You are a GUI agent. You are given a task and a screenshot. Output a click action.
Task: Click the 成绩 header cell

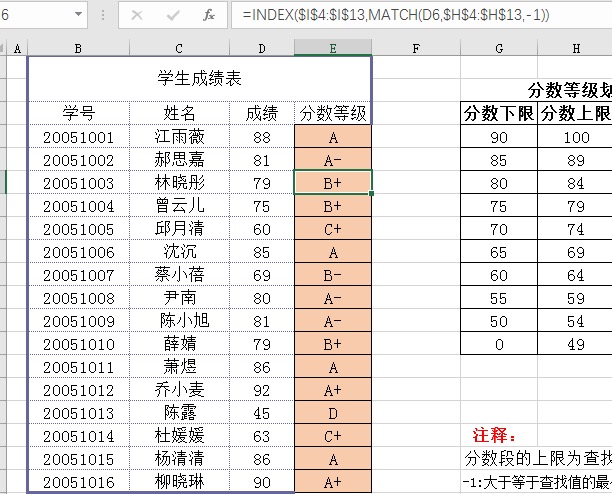262,114
